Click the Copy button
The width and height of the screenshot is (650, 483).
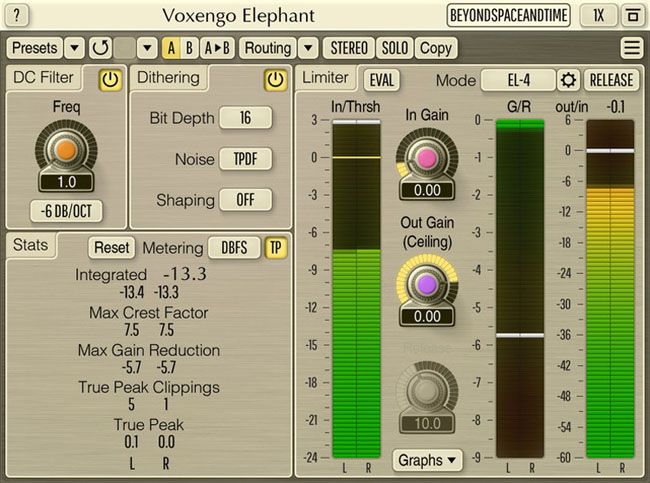click(436, 48)
